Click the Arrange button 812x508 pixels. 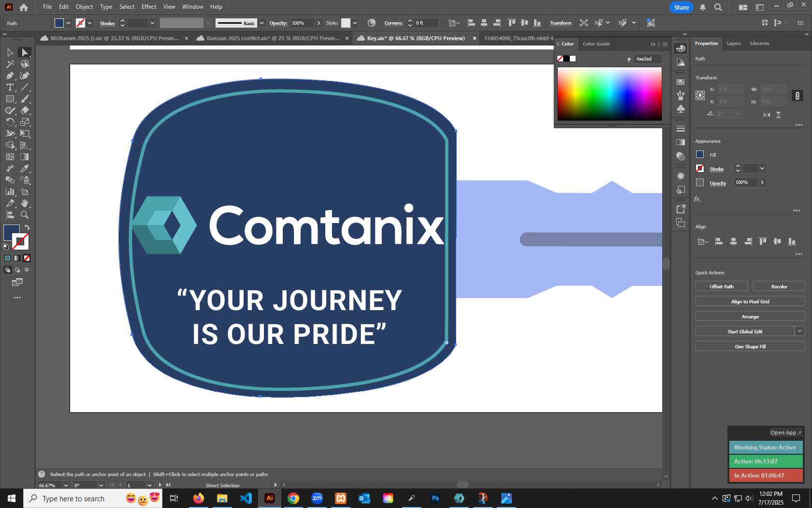coord(750,316)
